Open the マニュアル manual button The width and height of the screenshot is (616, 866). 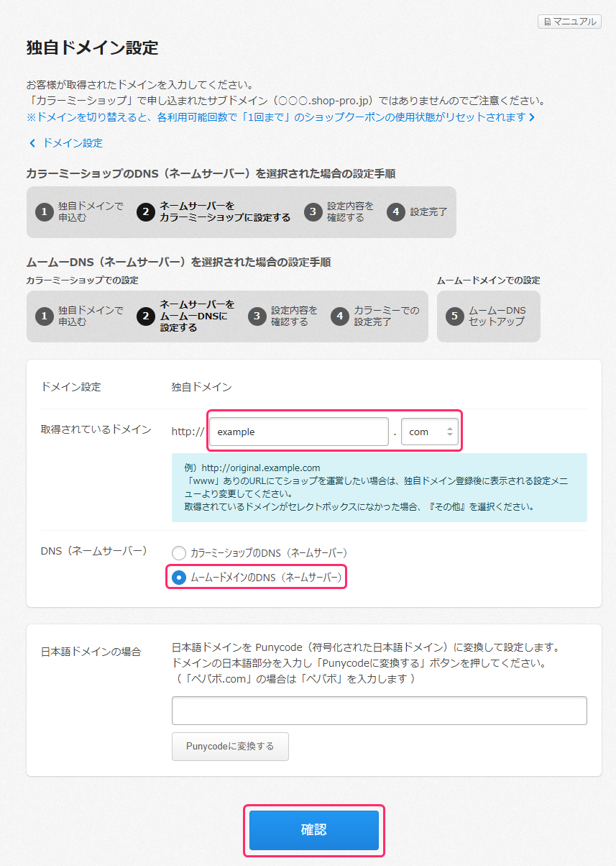tap(569, 22)
